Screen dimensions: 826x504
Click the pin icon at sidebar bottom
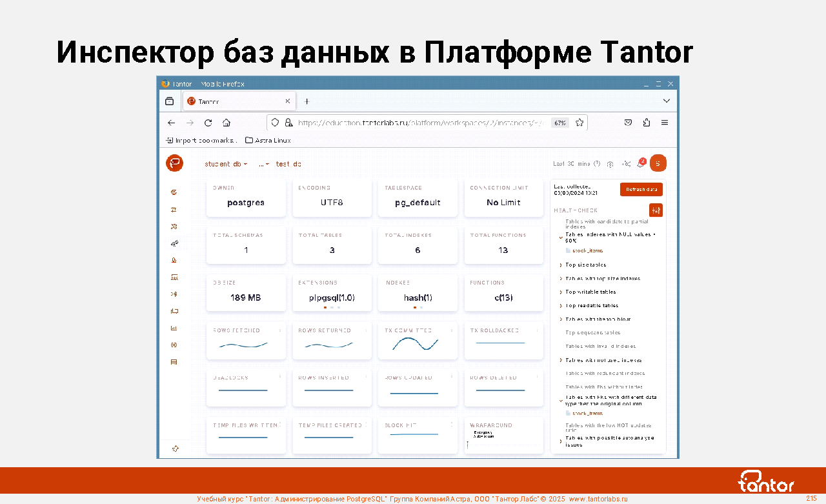pos(175,449)
